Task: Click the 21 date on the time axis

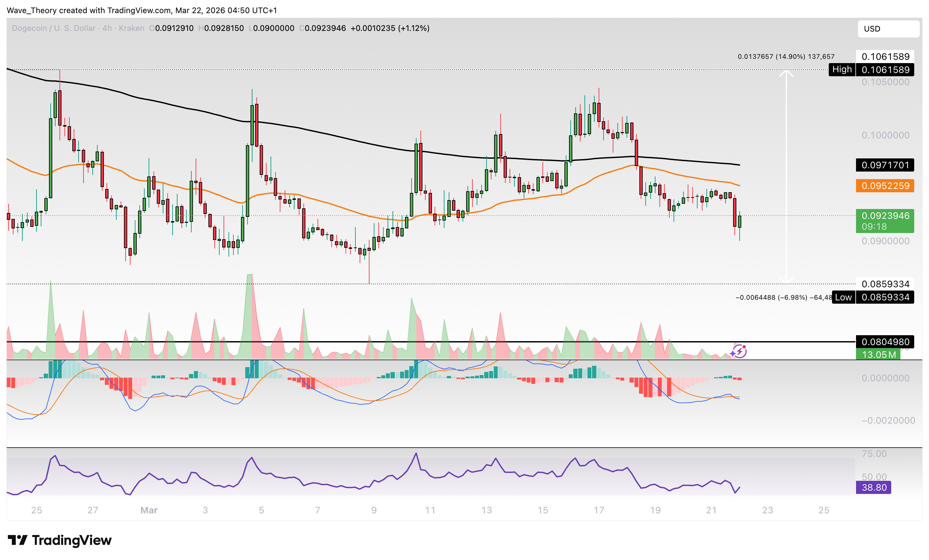Action: [711, 510]
